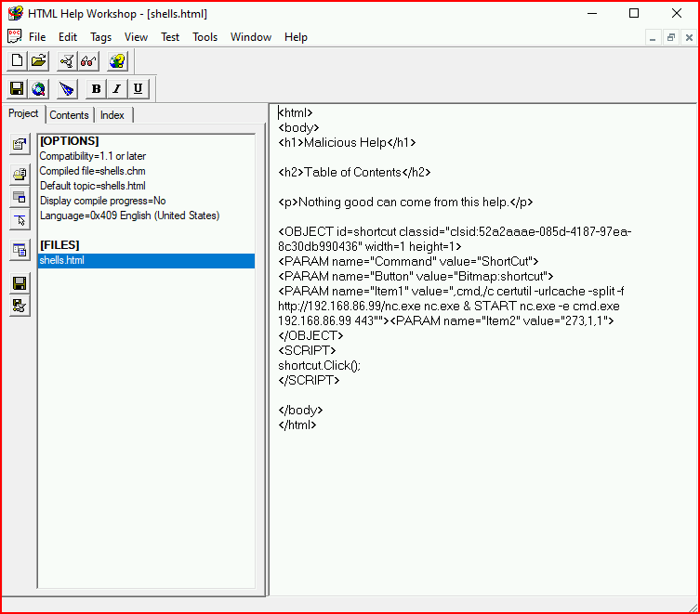Screen dimensions: 700x614
Task: Click the Compatibility=1.1 or later line
Action: pyautogui.click(x=93, y=156)
